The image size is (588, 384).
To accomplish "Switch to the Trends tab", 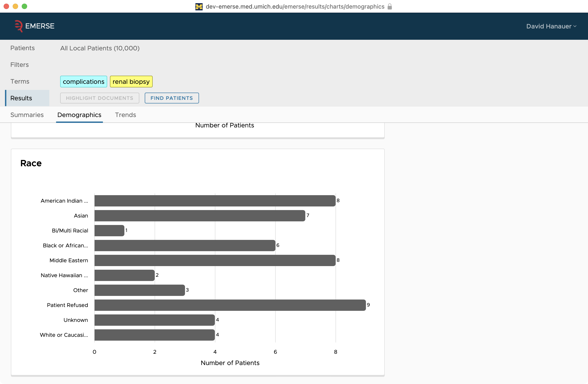I will 126,115.
